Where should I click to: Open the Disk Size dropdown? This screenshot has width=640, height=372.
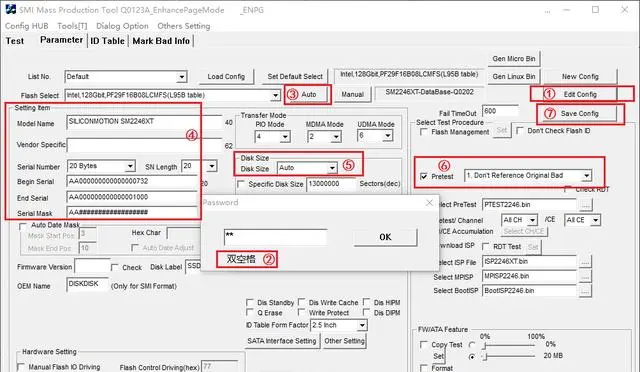(x=332, y=168)
